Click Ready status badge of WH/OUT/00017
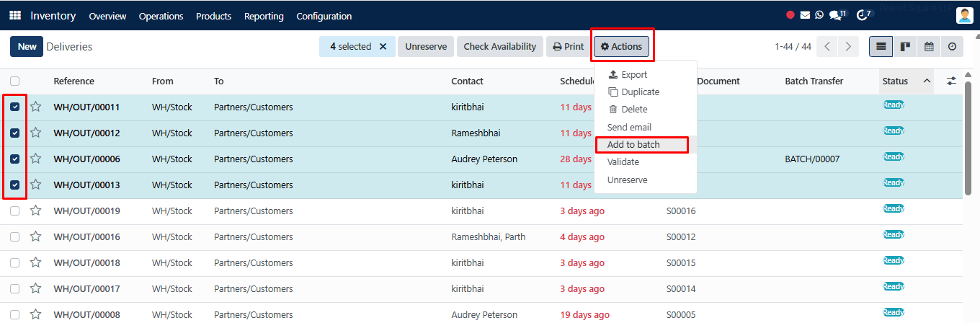 coord(894,286)
